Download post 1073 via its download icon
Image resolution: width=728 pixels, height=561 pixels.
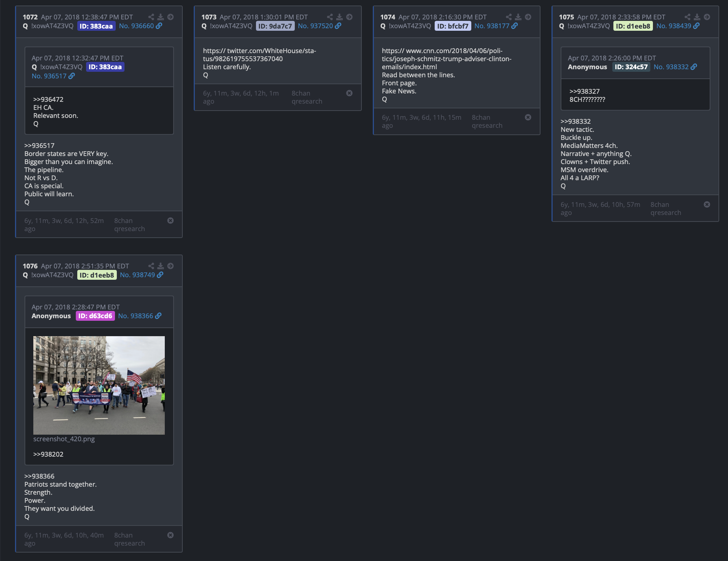(x=339, y=17)
